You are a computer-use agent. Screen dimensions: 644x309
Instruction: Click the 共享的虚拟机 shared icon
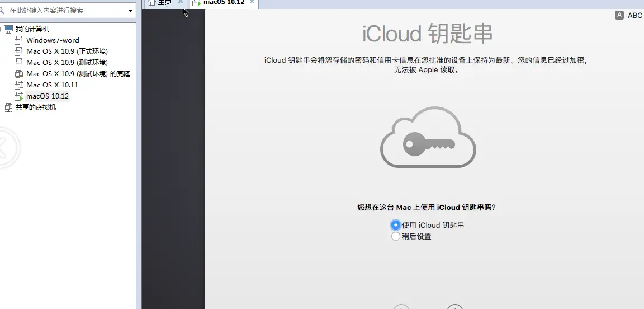pos(8,107)
